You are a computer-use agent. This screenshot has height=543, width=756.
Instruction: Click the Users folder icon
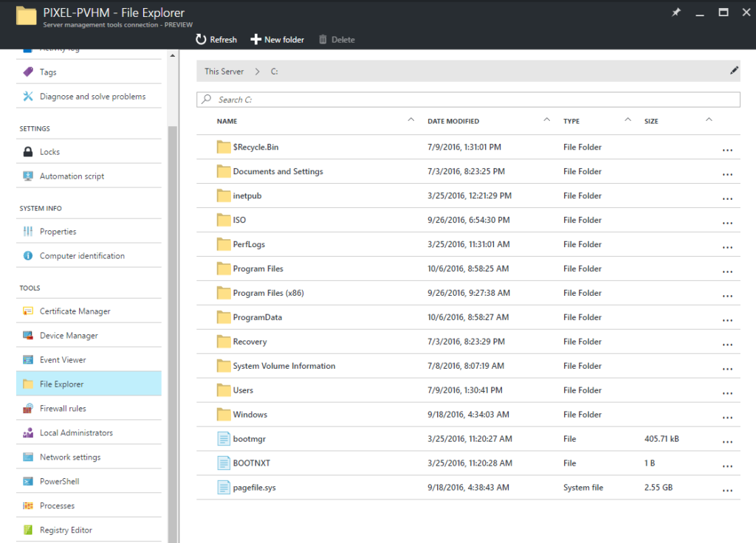pos(223,390)
